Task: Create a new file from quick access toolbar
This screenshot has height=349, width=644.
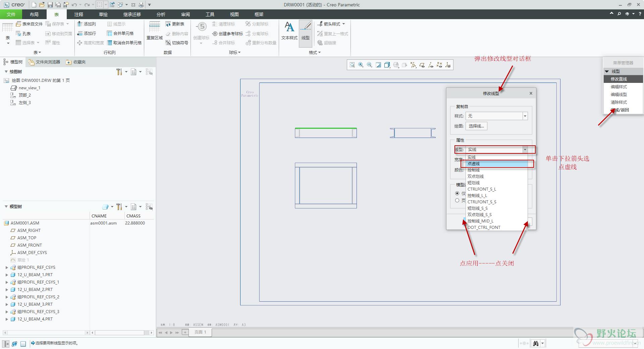Action: (x=34, y=5)
